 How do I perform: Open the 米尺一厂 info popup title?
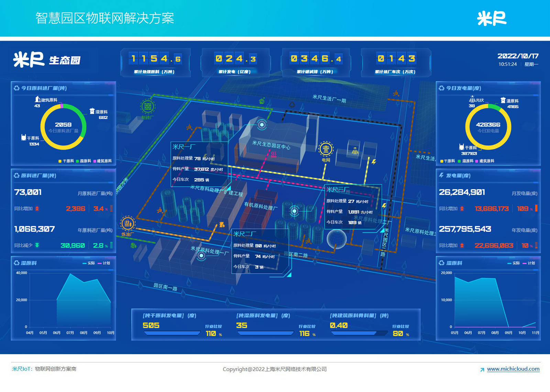pyautogui.click(x=184, y=147)
